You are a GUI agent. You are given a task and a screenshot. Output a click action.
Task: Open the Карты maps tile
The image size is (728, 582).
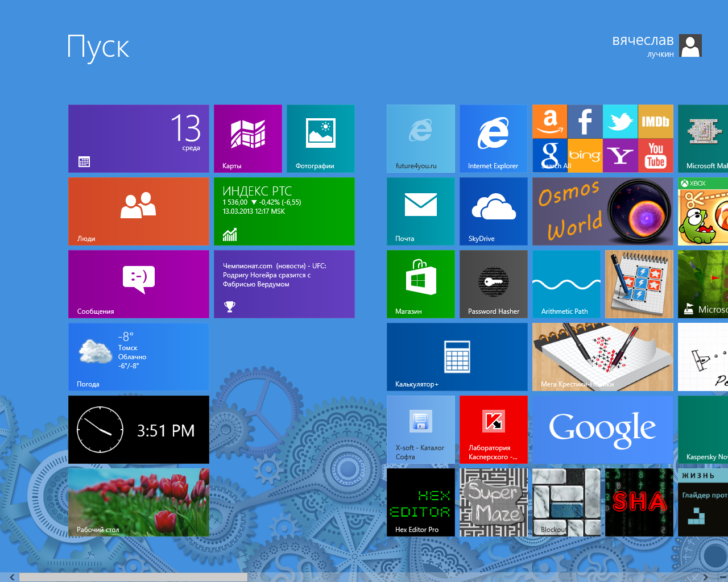pos(248,139)
